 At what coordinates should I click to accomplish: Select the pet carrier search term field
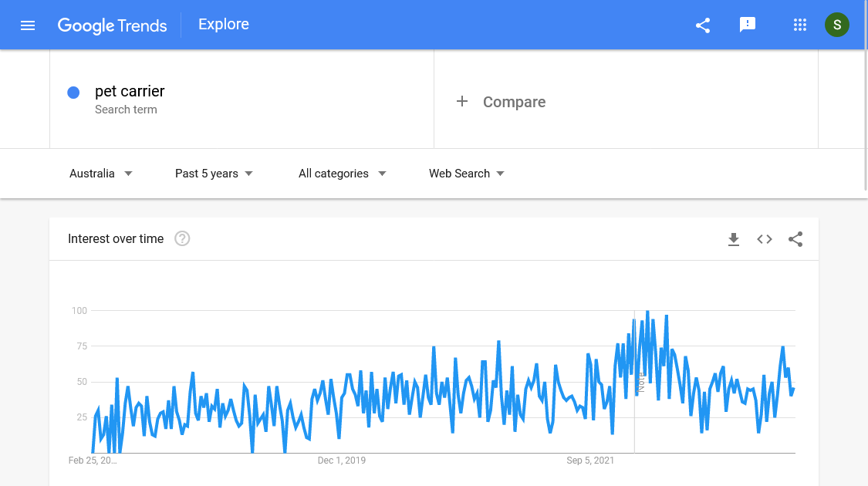tap(130, 91)
